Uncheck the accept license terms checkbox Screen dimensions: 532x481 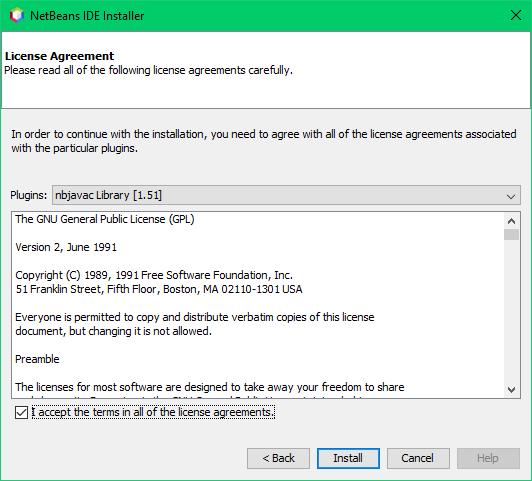(x=21, y=412)
